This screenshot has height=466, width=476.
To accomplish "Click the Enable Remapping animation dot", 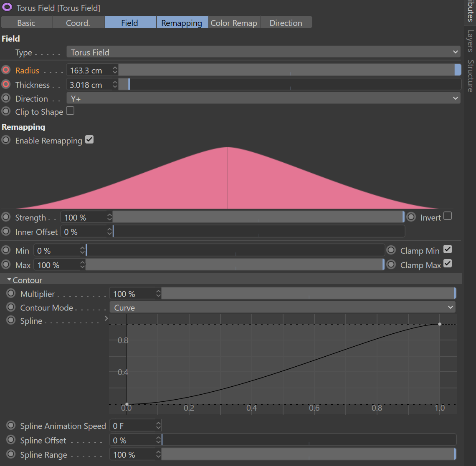I will coord(6,140).
